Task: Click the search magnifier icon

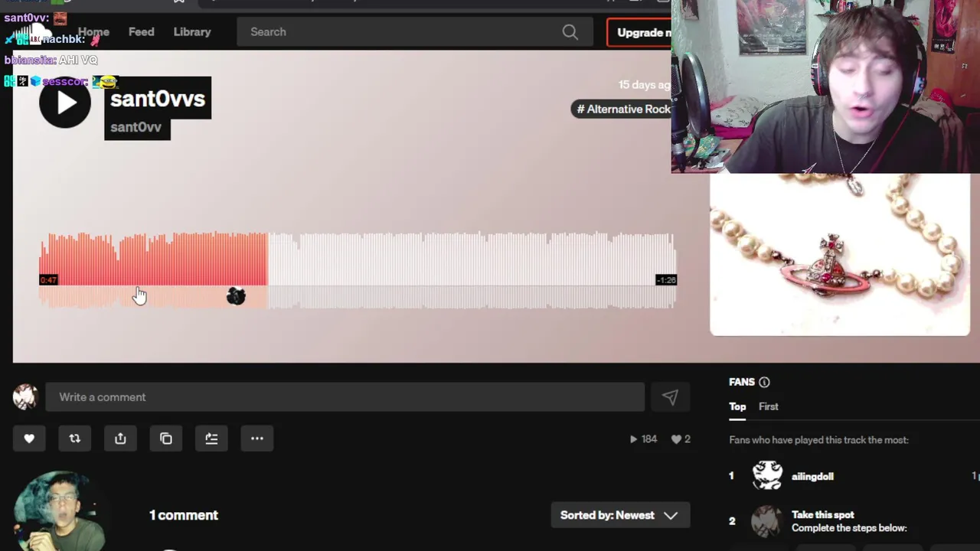Action: [x=570, y=32]
